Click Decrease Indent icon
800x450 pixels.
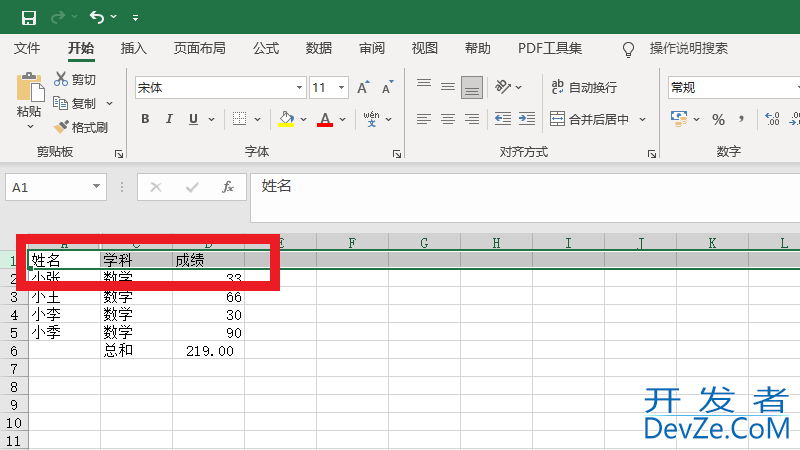point(503,119)
